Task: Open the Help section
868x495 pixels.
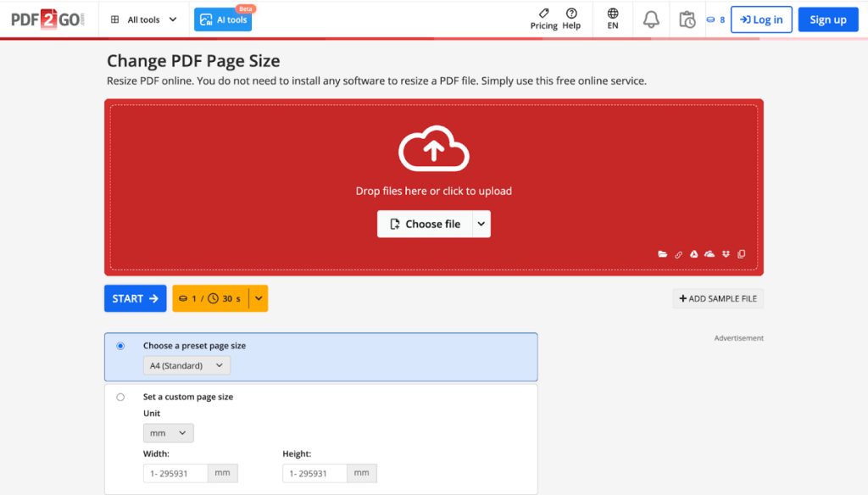Action: tap(571, 18)
